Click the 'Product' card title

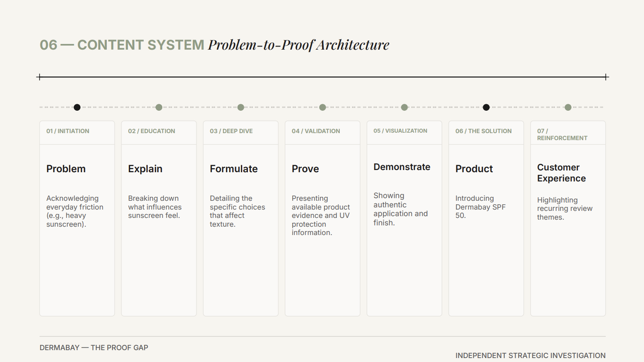pos(474,169)
